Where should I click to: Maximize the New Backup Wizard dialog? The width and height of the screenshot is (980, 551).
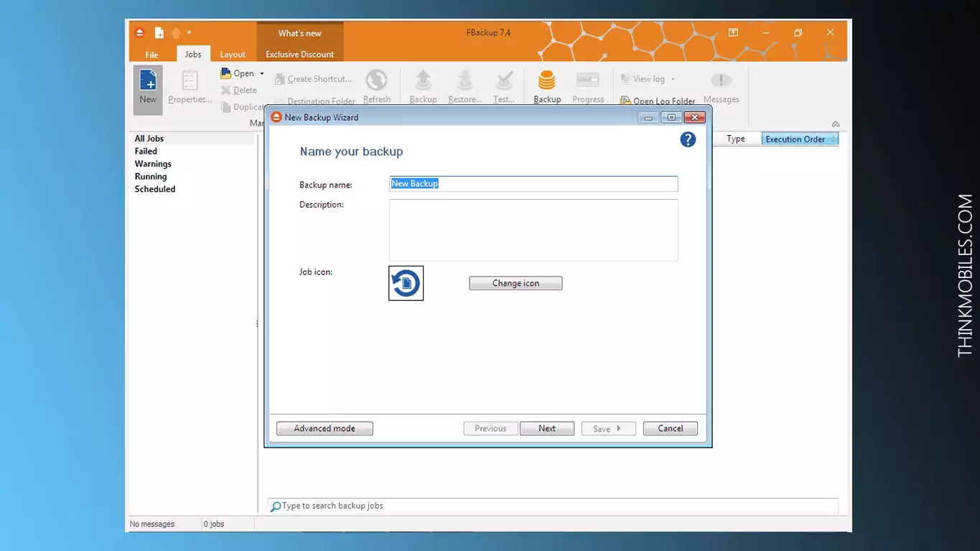pyautogui.click(x=671, y=117)
